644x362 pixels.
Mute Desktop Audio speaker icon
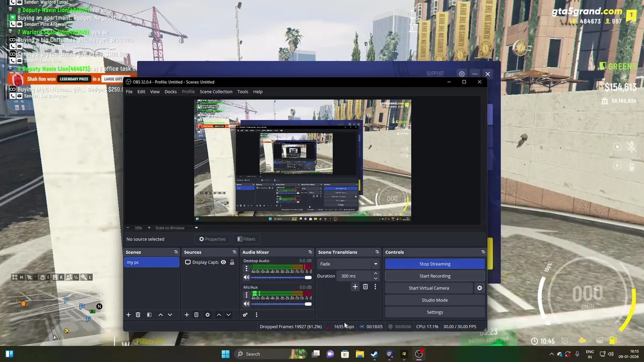pyautogui.click(x=247, y=277)
